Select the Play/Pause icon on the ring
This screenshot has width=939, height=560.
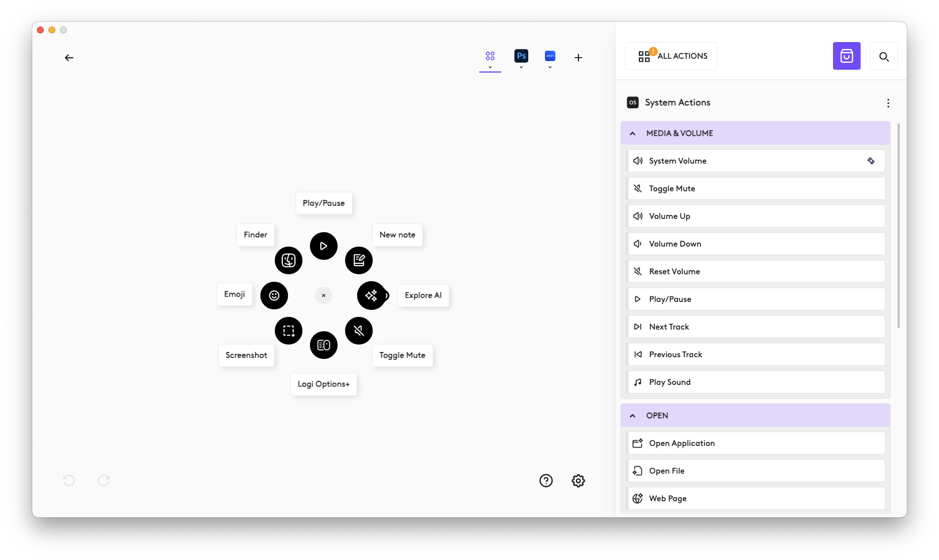tap(323, 246)
